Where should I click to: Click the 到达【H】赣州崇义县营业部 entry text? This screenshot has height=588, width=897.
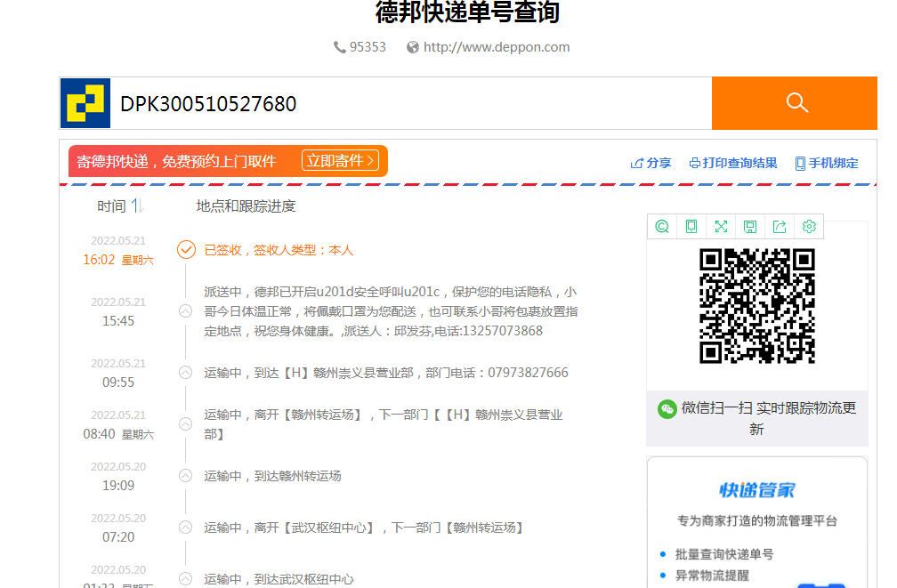[x=386, y=373]
